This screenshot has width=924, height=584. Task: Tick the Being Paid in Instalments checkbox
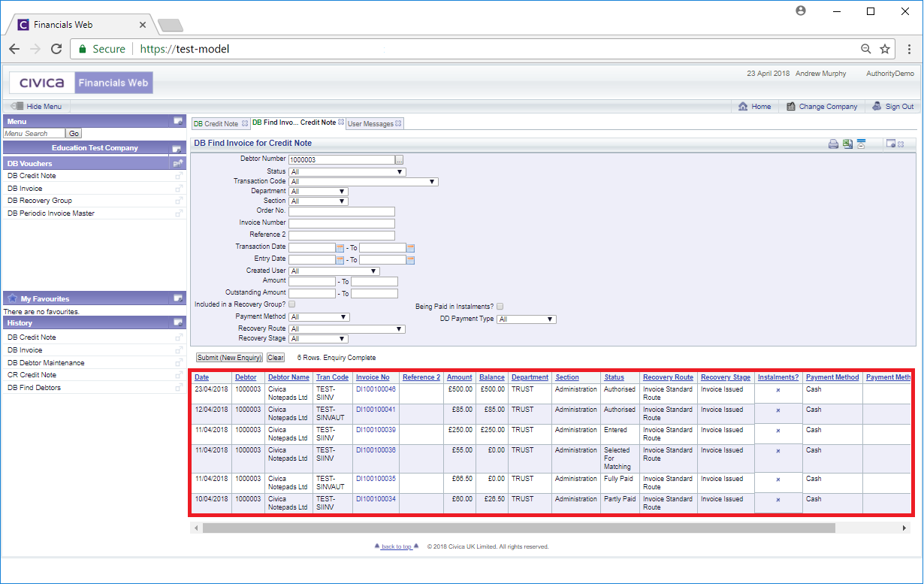coord(500,307)
